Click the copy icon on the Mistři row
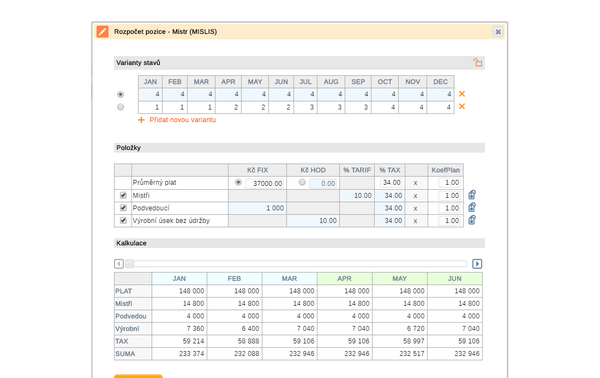 tap(472, 195)
